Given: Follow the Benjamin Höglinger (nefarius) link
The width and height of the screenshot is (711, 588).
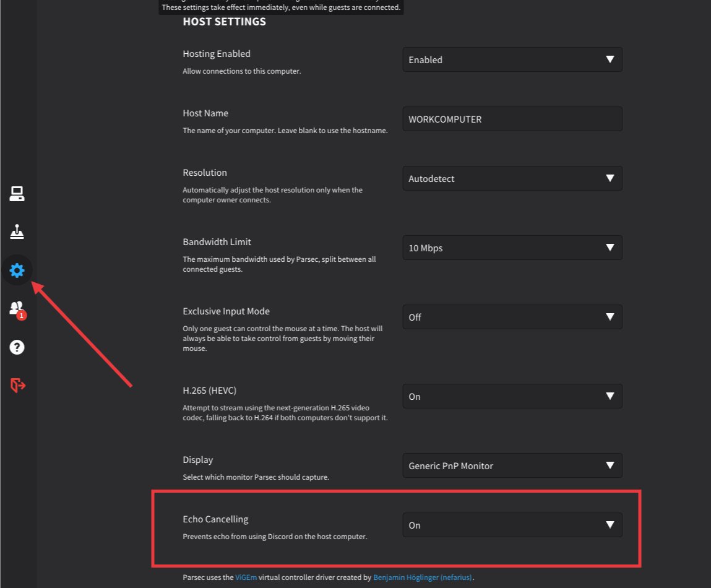Looking at the screenshot, I should (423, 577).
